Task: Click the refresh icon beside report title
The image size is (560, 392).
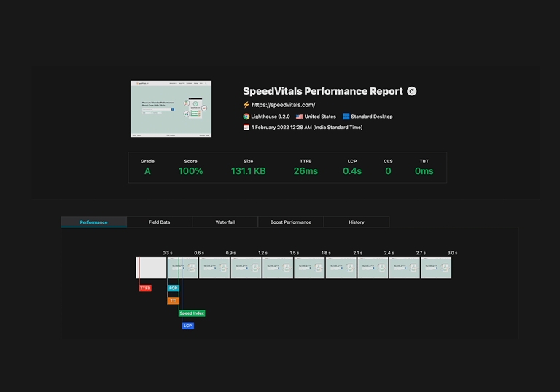Action: 412,91
